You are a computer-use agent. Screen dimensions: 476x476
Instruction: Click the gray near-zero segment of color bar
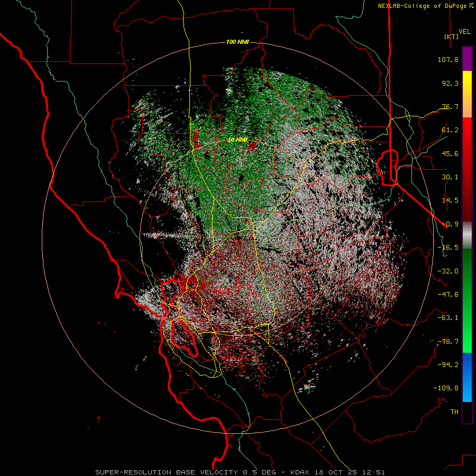[467, 235]
